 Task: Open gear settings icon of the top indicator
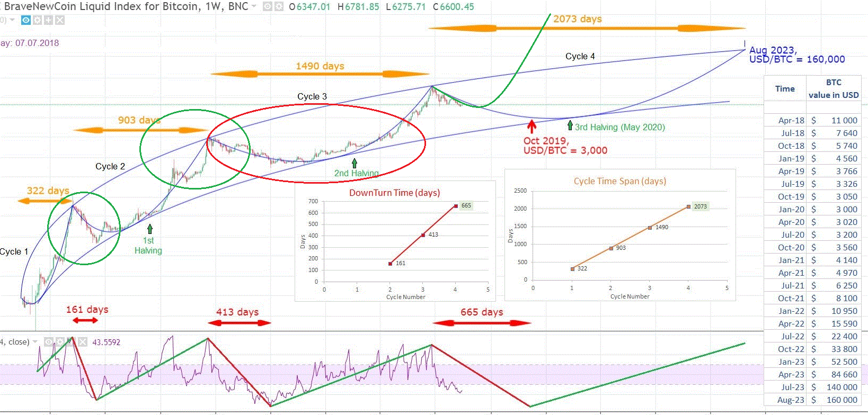tap(37, 20)
